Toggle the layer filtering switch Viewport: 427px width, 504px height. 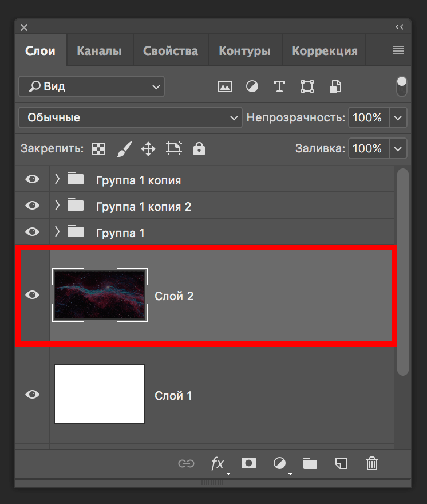402,86
